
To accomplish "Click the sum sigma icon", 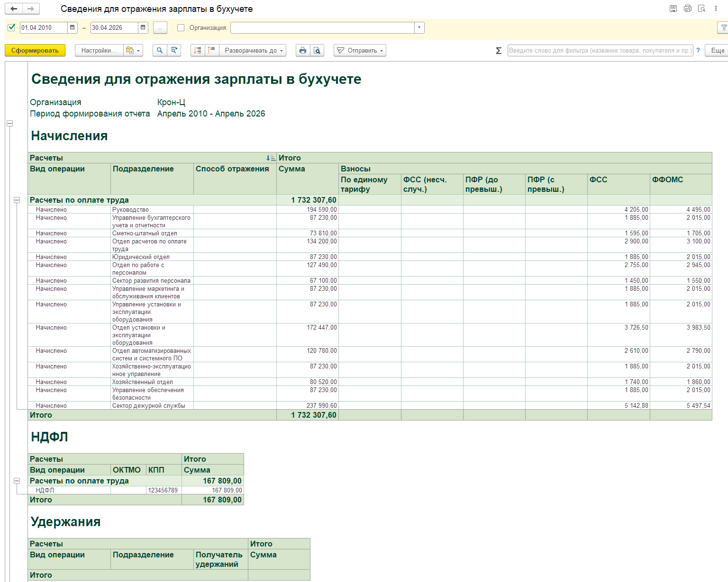I will pos(499,50).
